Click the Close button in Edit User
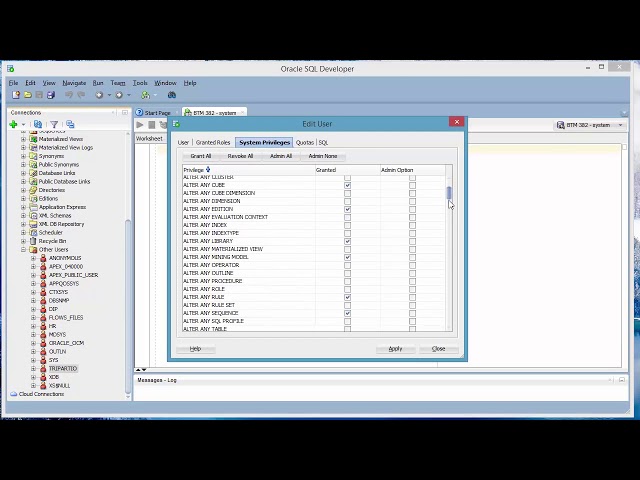640x480 pixels. pyautogui.click(x=438, y=349)
